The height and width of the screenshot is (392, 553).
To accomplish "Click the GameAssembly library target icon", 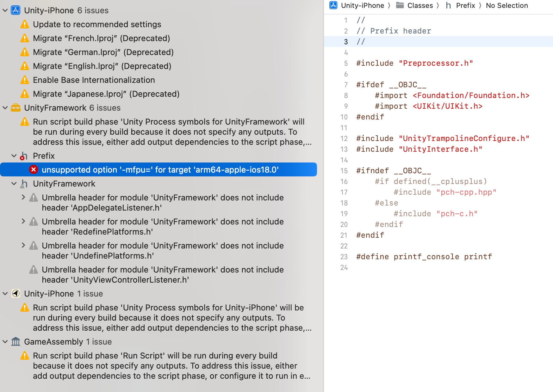I will 15,342.
